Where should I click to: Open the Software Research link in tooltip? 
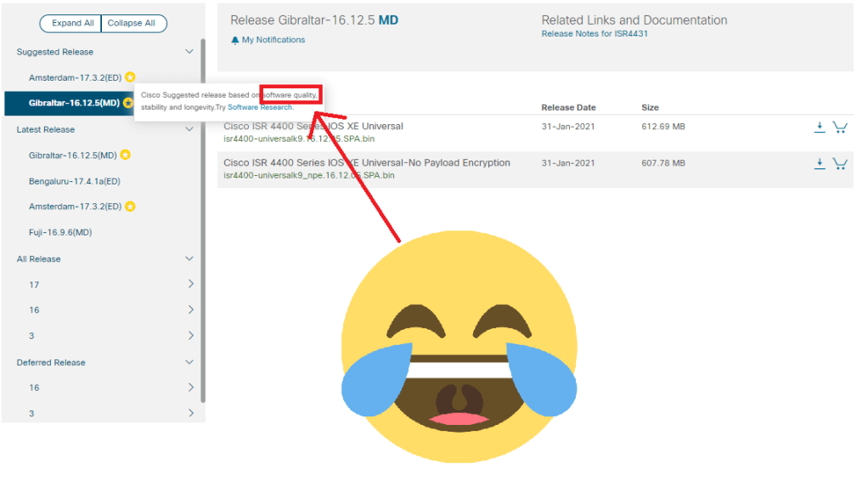click(260, 108)
